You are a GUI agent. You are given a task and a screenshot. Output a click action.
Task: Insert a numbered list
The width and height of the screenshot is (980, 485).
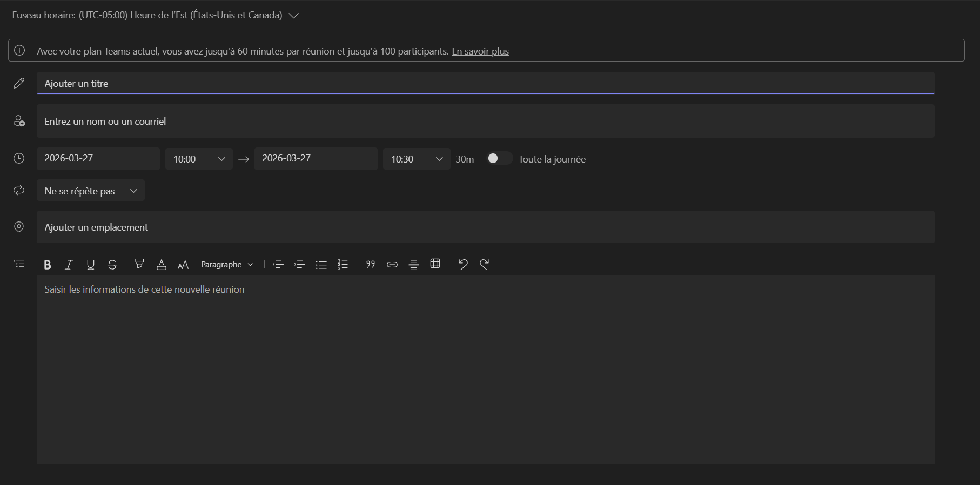[343, 265]
